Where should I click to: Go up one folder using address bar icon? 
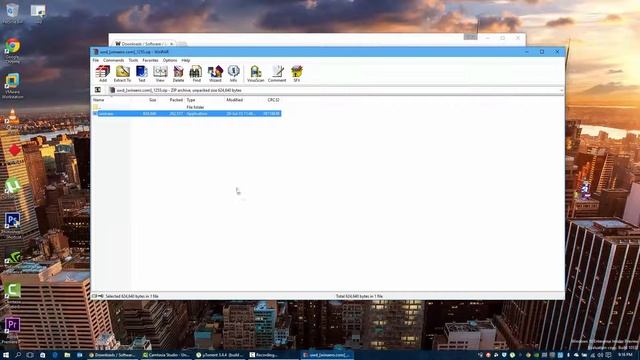[98, 90]
